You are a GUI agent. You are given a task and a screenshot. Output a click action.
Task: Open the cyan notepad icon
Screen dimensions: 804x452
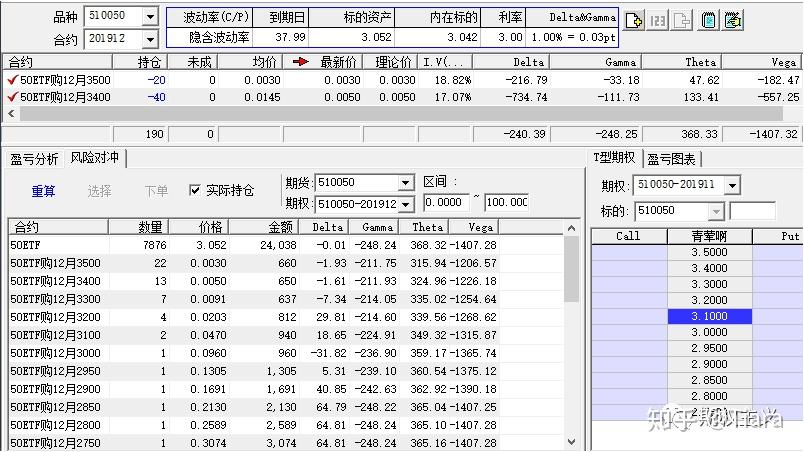click(x=709, y=20)
